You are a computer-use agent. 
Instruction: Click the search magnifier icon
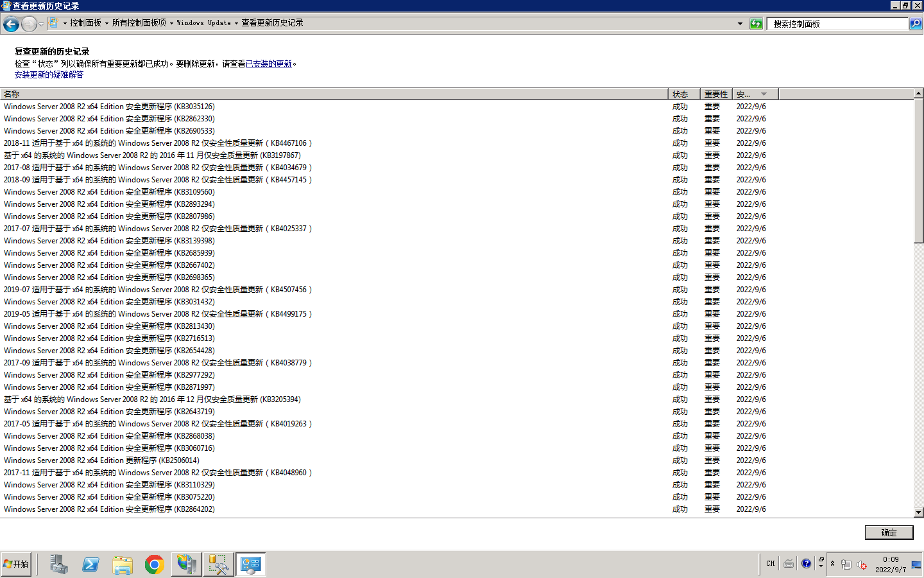[916, 24]
